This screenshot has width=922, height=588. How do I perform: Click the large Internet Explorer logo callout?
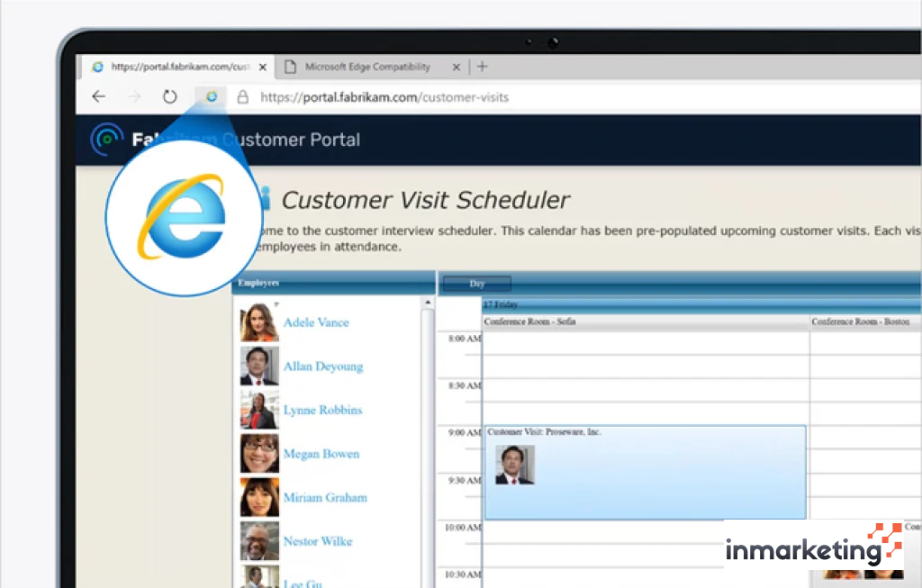(184, 217)
